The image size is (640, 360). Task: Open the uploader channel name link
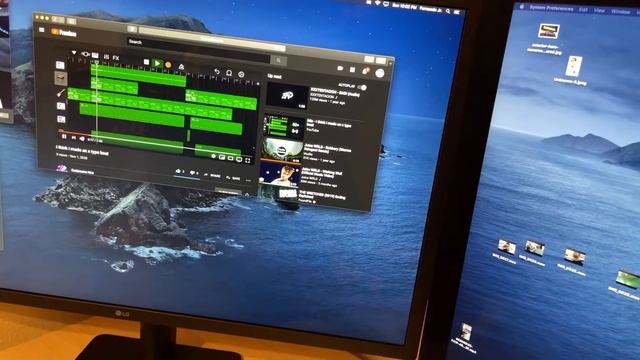[83, 171]
